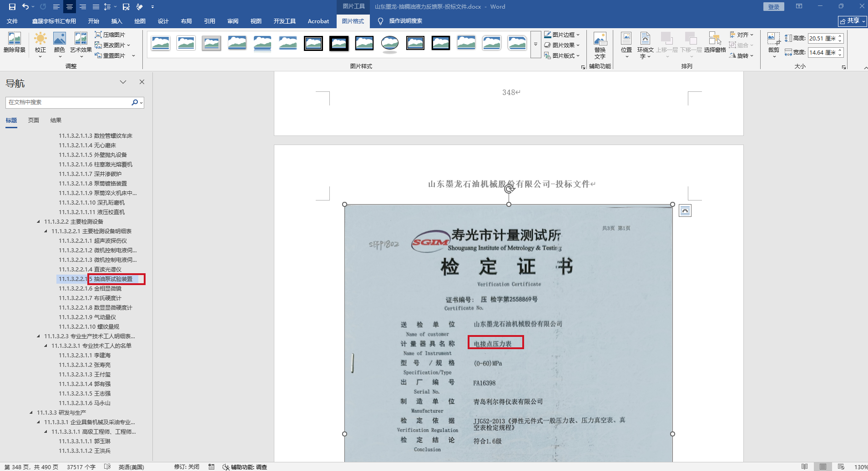The width and height of the screenshot is (868, 471).
Task: Click the 删除背景 remove background tool
Action: [15, 43]
